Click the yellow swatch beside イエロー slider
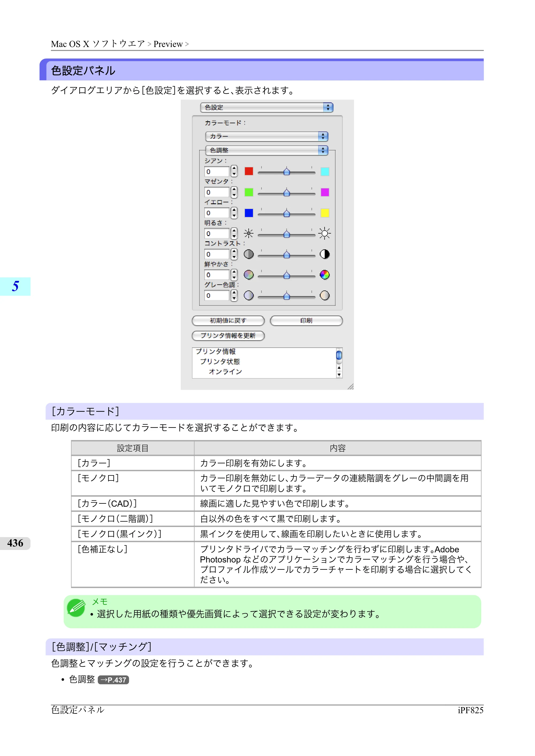The width and height of the screenshot is (535, 756). click(325, 213)
